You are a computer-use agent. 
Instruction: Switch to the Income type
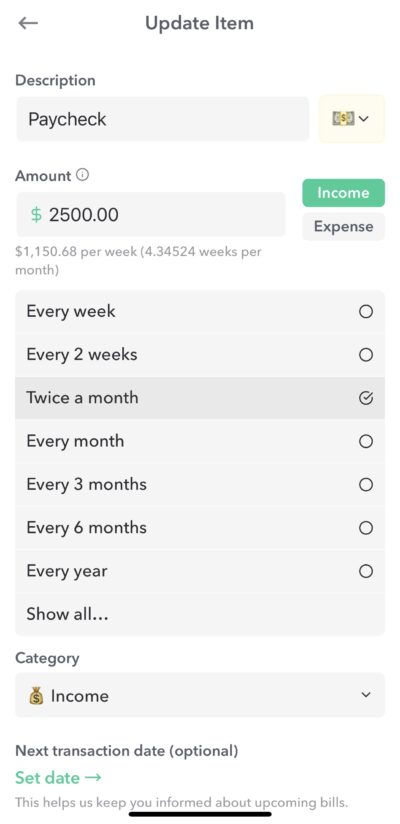click(x=343, y=193)
